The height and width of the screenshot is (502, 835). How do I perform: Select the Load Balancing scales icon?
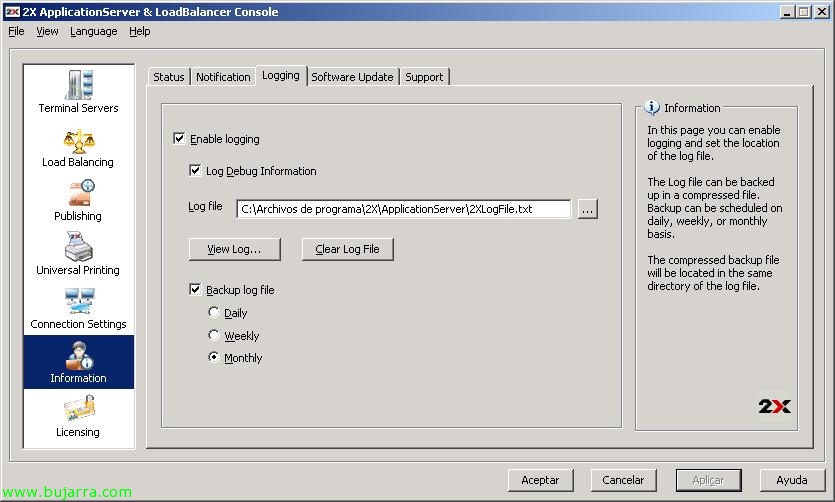click(79, 141)
